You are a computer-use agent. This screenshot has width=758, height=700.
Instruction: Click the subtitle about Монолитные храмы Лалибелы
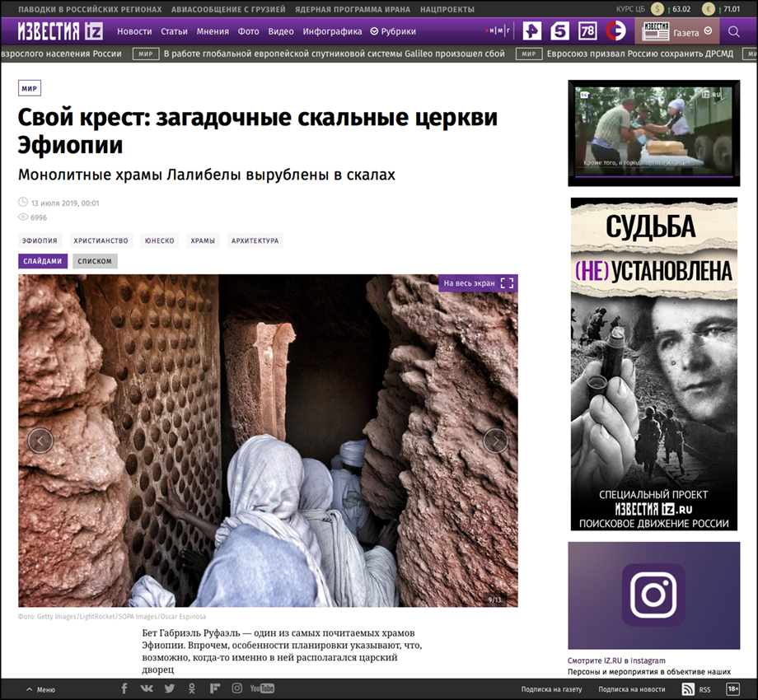click(207, 175)
